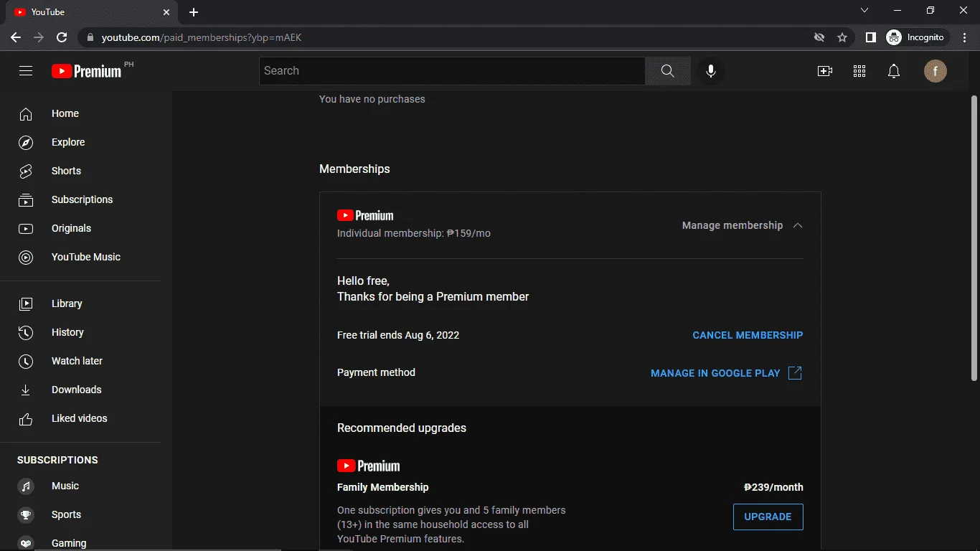This screenshot has height=551, width=980.
Task: Open the browser side panel
Action: pyautogui.click(x=871, y=37)
